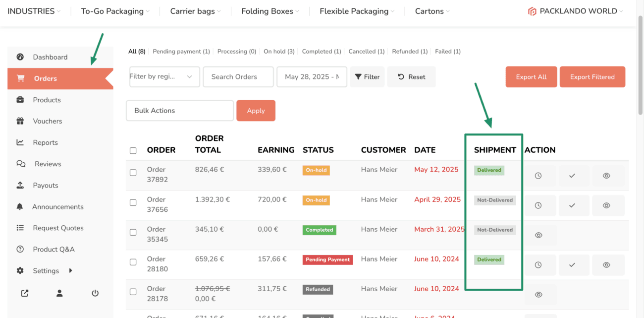Open the Packlando World dropdown
This screenshot has height=318, width=644.
575,11
